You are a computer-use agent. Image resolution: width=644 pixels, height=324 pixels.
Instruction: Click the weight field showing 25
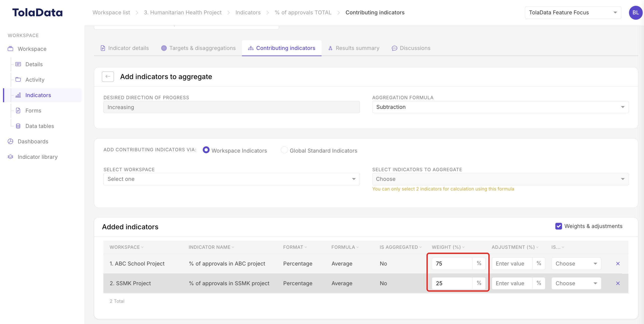point(452,283)
